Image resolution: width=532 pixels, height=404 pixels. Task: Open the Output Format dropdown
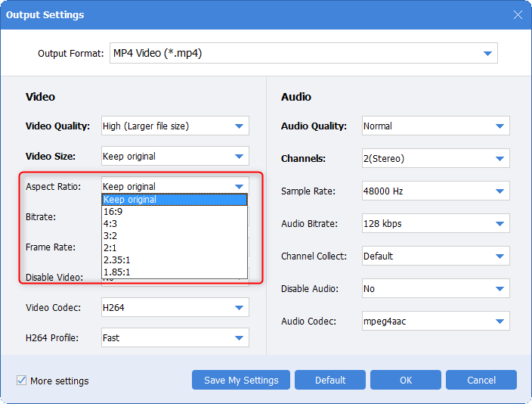(303, 53)
